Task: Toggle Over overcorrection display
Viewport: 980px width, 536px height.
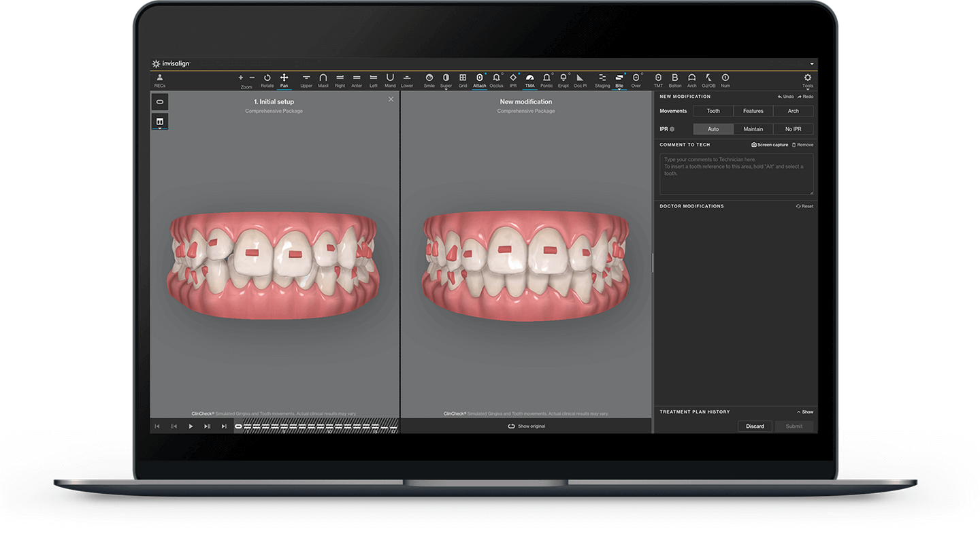Action: pos(636,80)
